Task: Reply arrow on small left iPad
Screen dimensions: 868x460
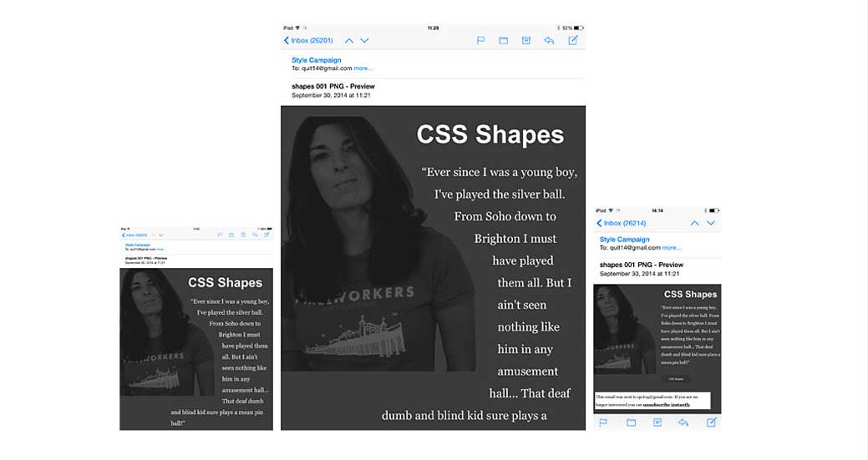Action: click(255, 235)
